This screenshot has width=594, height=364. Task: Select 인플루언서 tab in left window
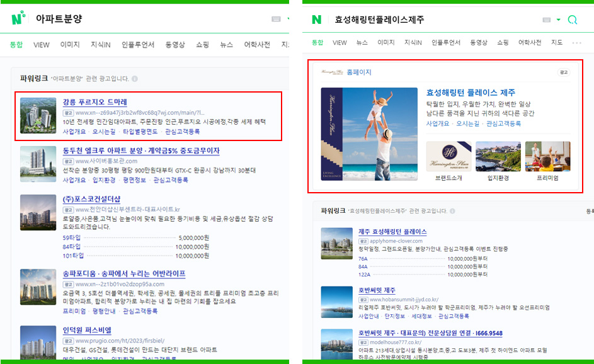tap(138, 45)
